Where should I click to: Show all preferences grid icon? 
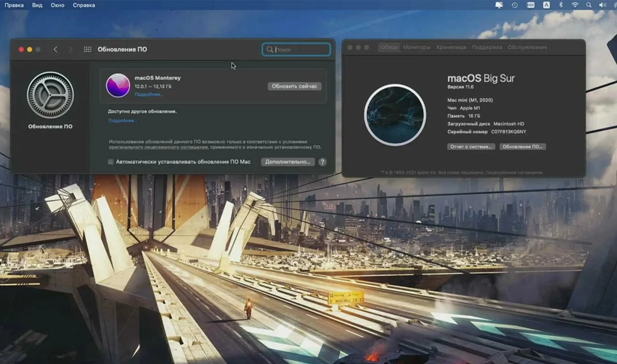point(87,49)
